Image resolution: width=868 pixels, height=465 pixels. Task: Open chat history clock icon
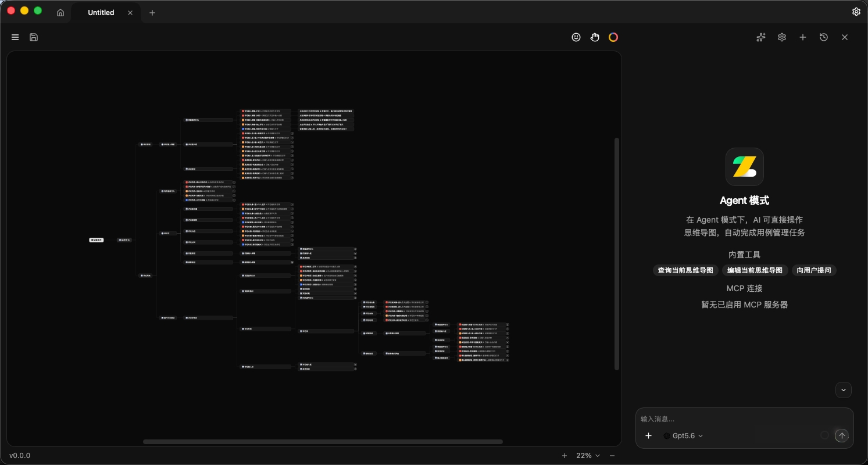824,37
